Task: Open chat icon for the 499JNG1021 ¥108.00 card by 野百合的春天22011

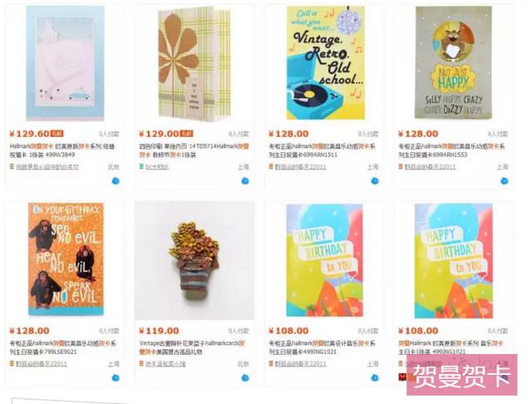Action: (375, 378)
